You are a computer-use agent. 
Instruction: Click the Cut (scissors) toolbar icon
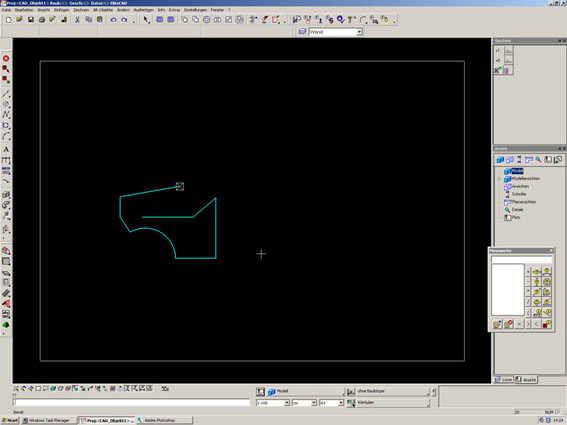pyautogui.click(x=77, y=20)
